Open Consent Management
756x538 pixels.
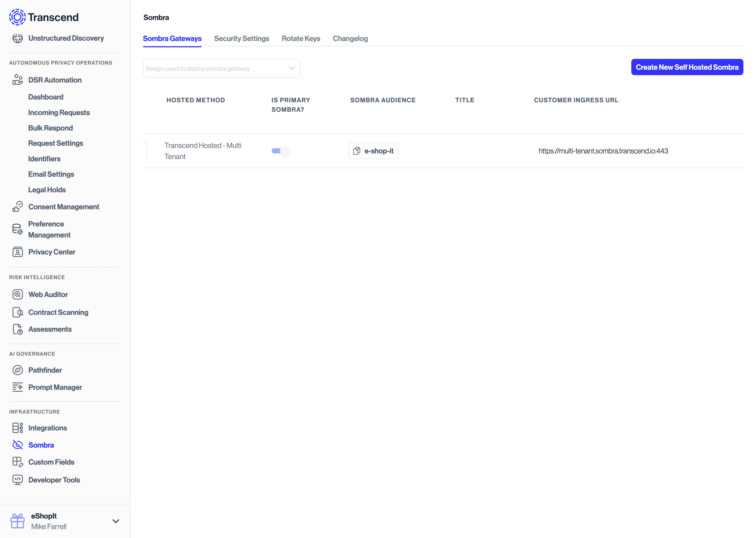click(x=64, y=207)
